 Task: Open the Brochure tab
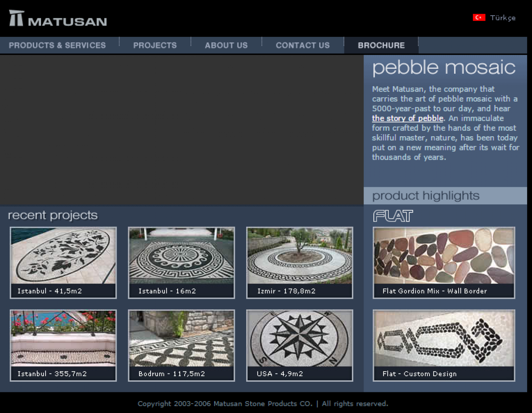(x=381, y=45)
